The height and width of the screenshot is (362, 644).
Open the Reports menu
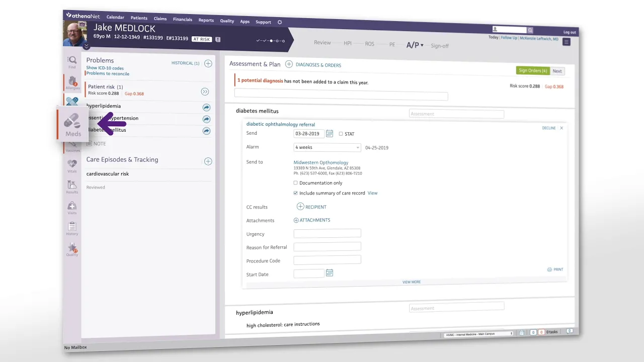point(206,20)
